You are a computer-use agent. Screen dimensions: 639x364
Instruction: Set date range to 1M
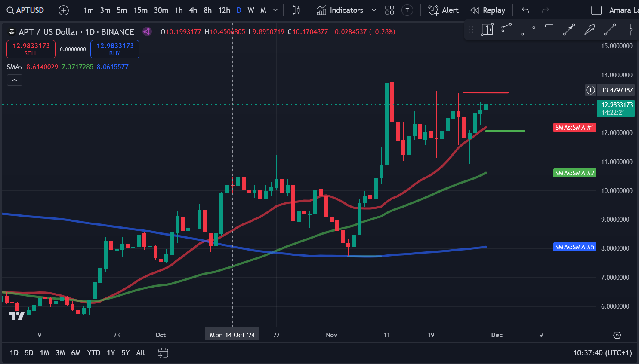44,353
